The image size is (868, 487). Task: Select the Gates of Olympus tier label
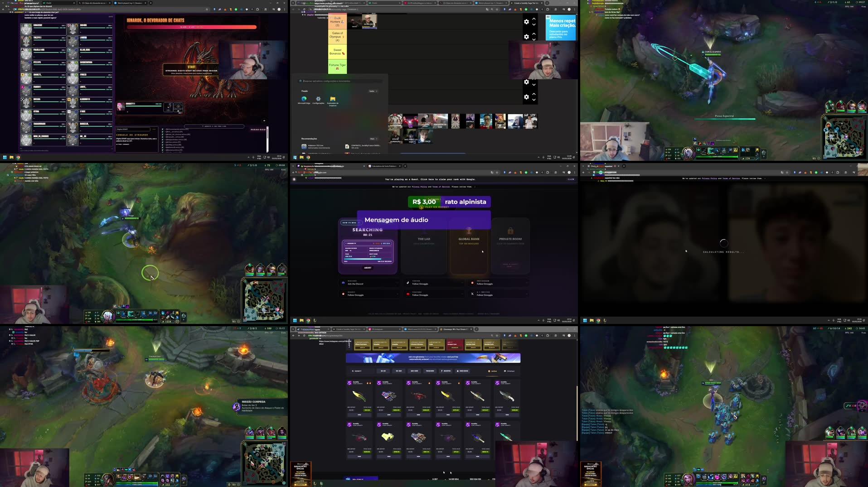[x=337, y=37]
